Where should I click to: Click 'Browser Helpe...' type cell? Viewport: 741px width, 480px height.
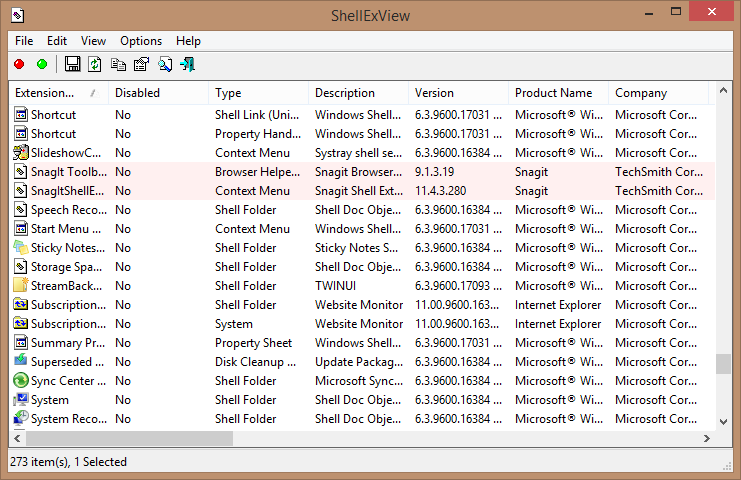point(258,172)
